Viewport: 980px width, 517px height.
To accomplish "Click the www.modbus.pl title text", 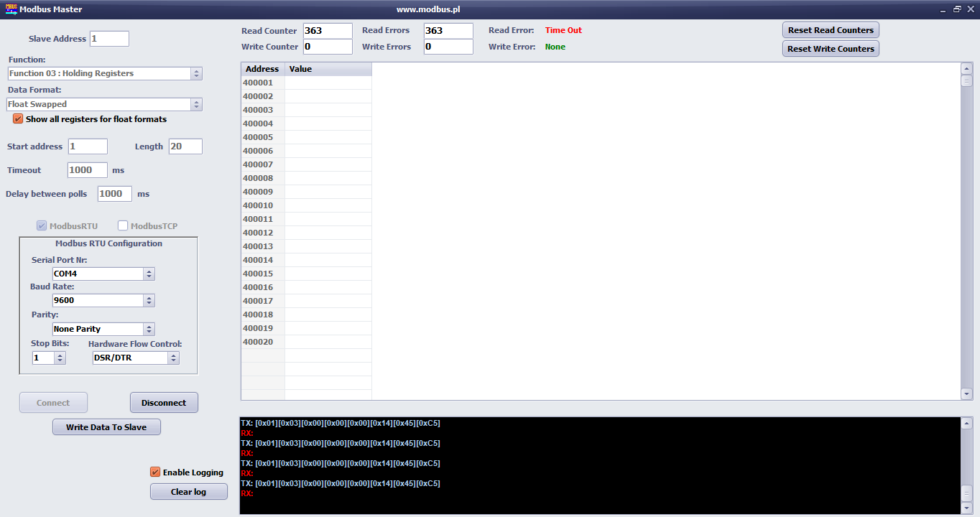I will click(428, 9).
